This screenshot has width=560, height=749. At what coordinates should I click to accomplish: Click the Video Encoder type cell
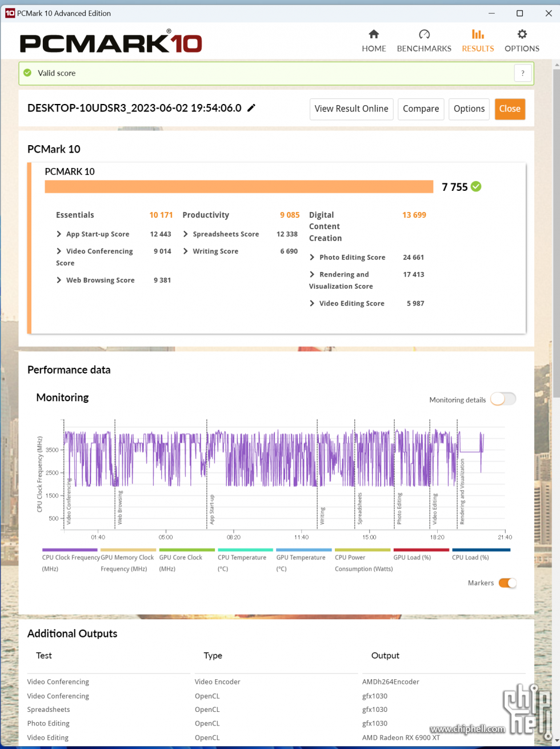pos(218,682)
